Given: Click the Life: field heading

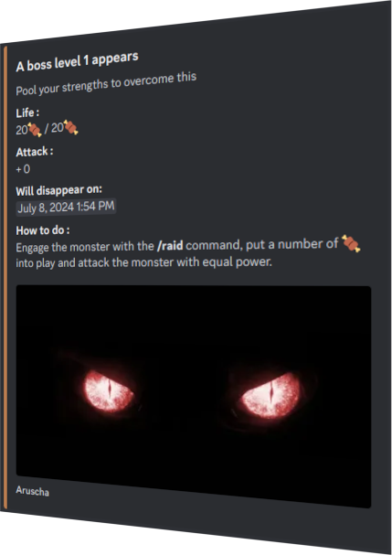Looking at the screenshot, I should 27,112.
